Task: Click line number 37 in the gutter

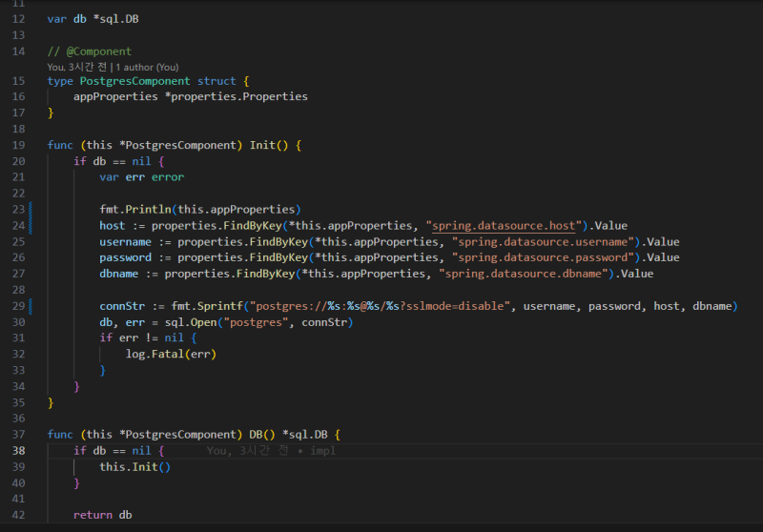Action: pyautogui.click(x=19, y=434)
